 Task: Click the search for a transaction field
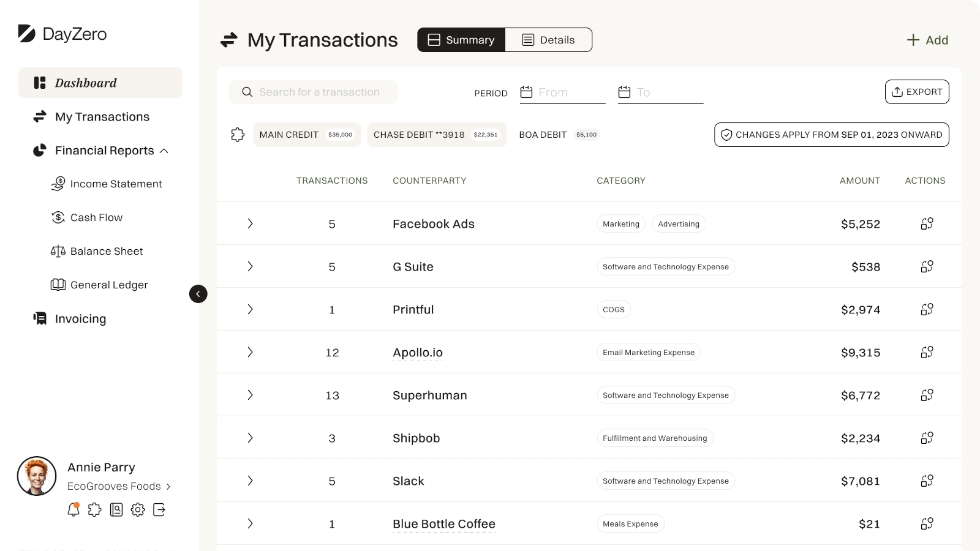tap(313, 92)
